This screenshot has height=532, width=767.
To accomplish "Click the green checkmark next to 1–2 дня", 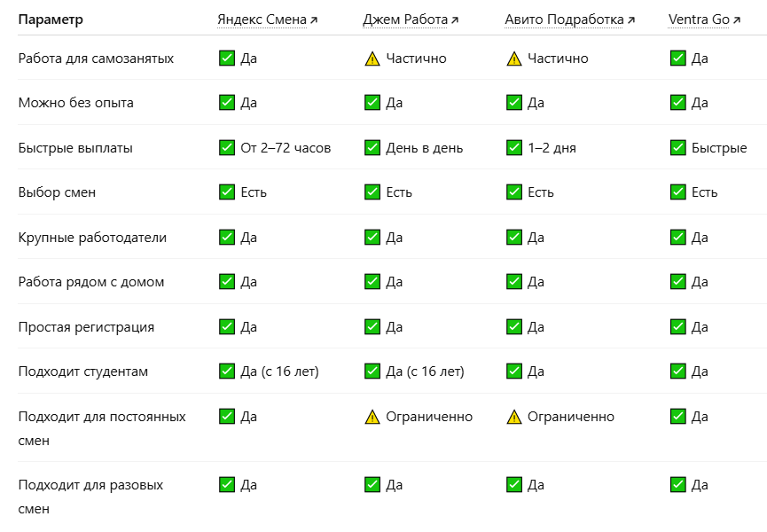I will [514, 148].
